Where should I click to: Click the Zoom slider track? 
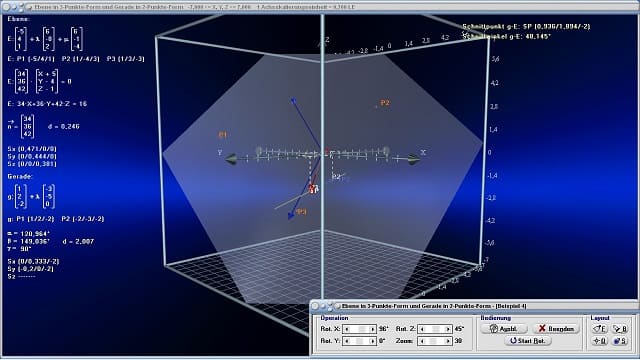[435, 341]
